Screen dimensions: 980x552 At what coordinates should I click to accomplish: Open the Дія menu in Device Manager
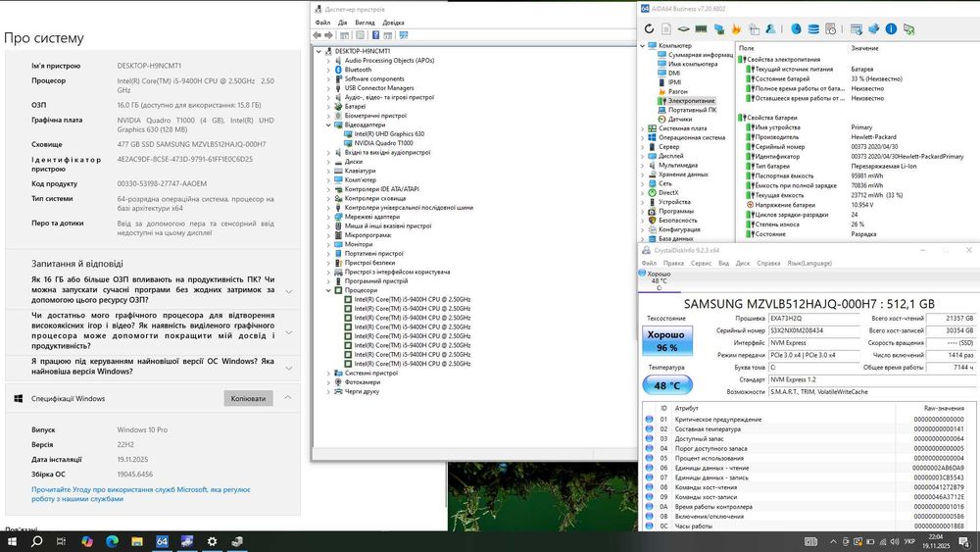[342, 23]
